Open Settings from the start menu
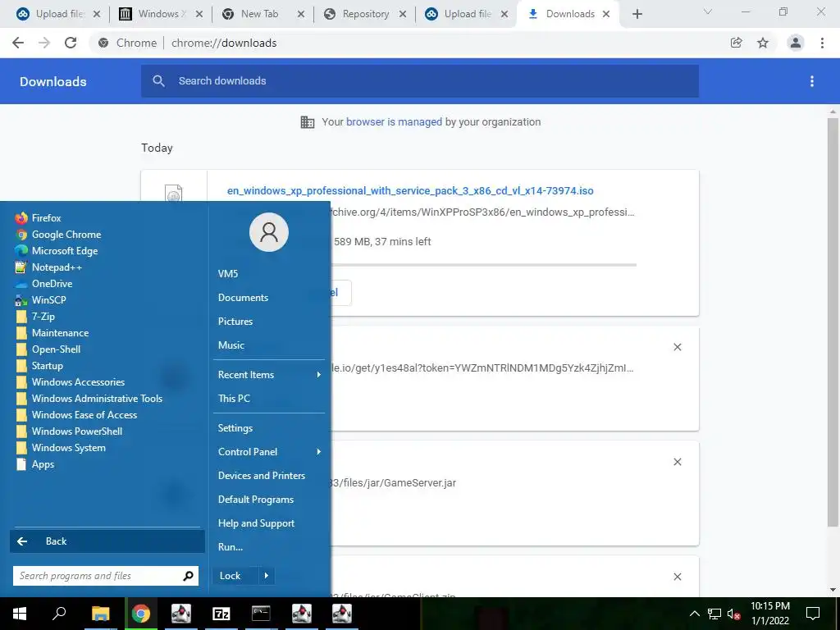 235,428
